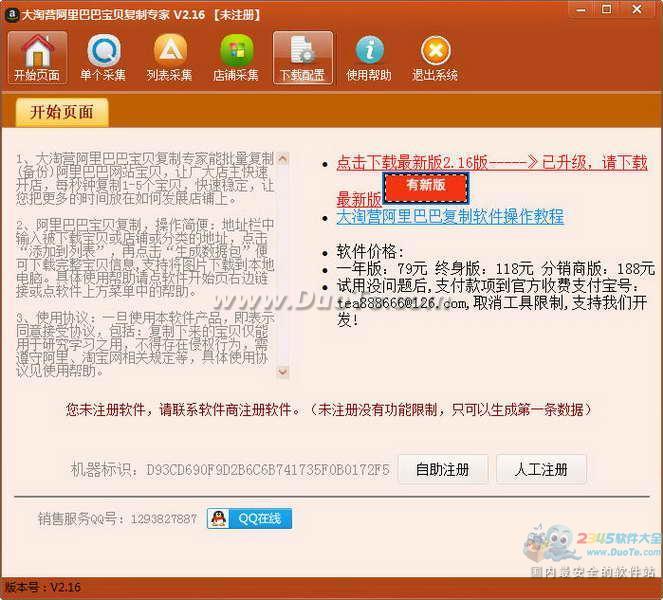Click the 机器标识 machine ID code
Viewport: 663px width, 600px height.
[268, 470]
